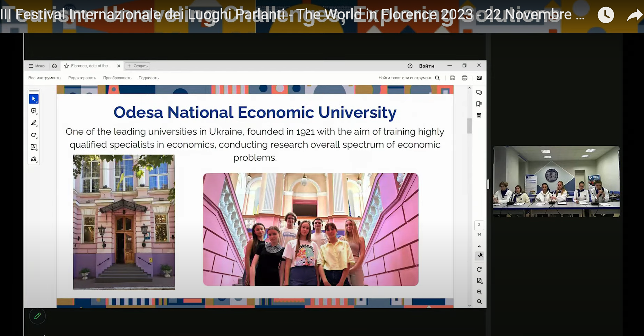Click Редактировать in the toolbar

pyautogui.click(x=82, y=78)
